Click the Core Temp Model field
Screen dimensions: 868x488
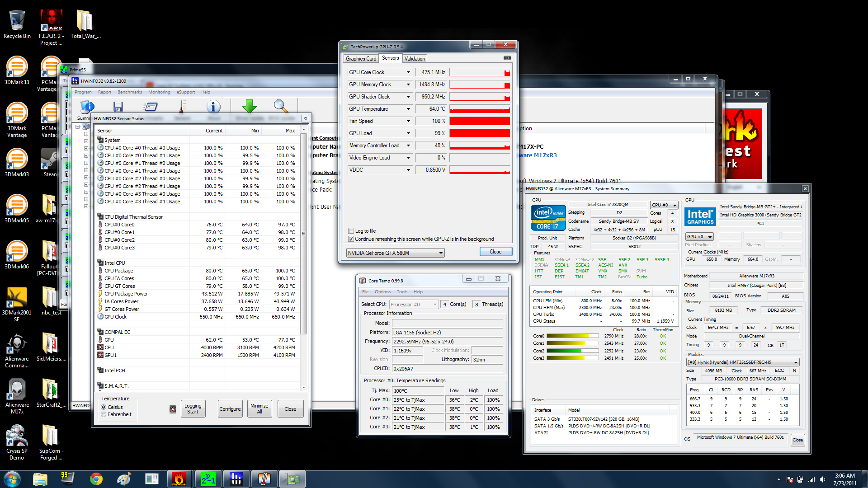pos(447,324)
